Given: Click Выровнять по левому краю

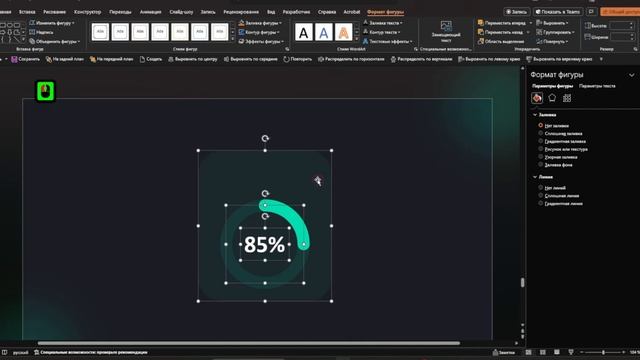Looking at the screenshot, I should click(489, 59).
